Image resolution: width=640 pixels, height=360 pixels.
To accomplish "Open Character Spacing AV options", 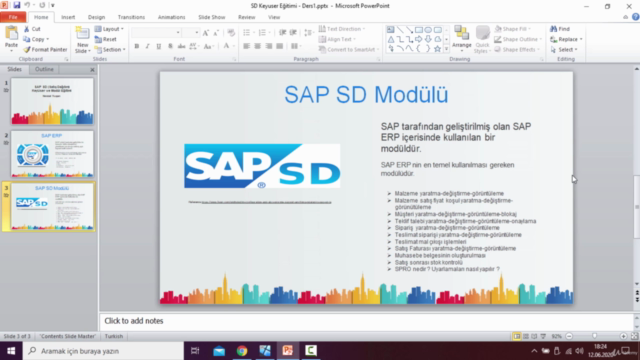I will pyautogui.click(x=194, y=46).
